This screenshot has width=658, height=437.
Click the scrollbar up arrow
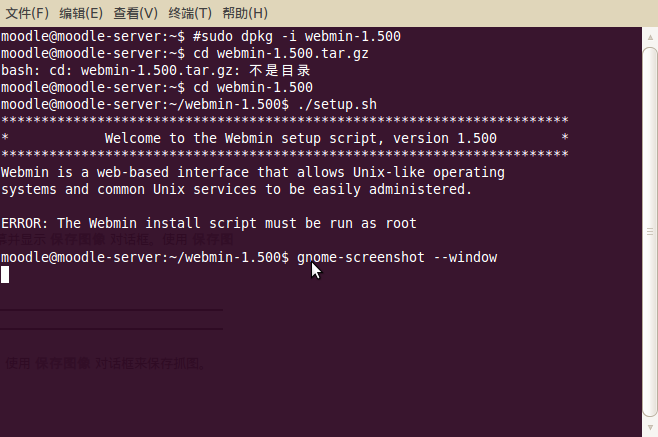tap(650, 37)
